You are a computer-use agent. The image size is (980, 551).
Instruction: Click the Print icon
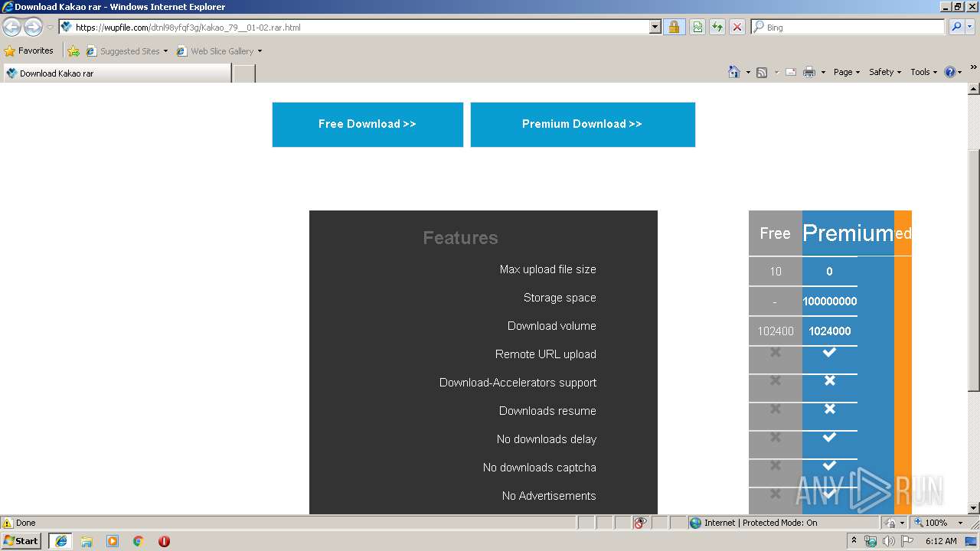[x=808, y=72]
